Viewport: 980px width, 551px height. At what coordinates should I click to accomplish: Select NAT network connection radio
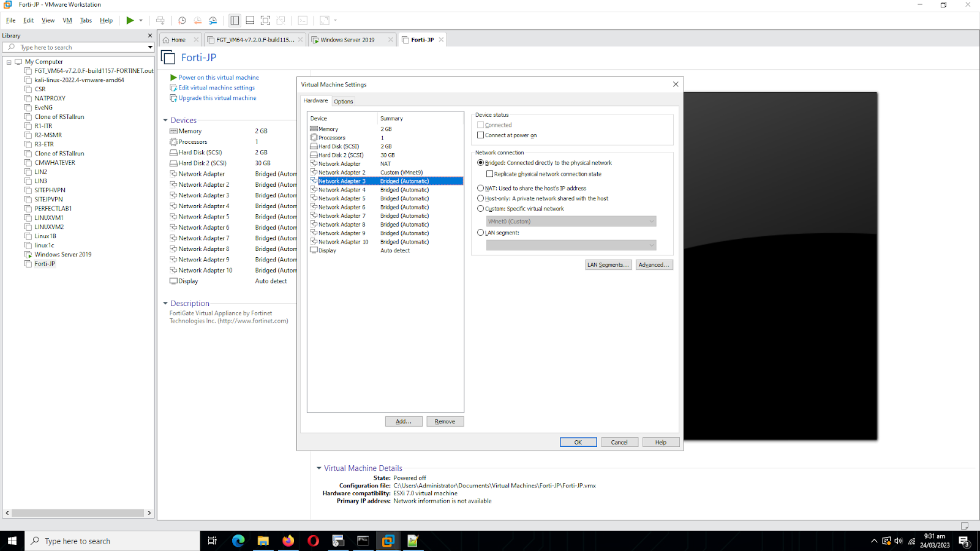tap(480, 189)
